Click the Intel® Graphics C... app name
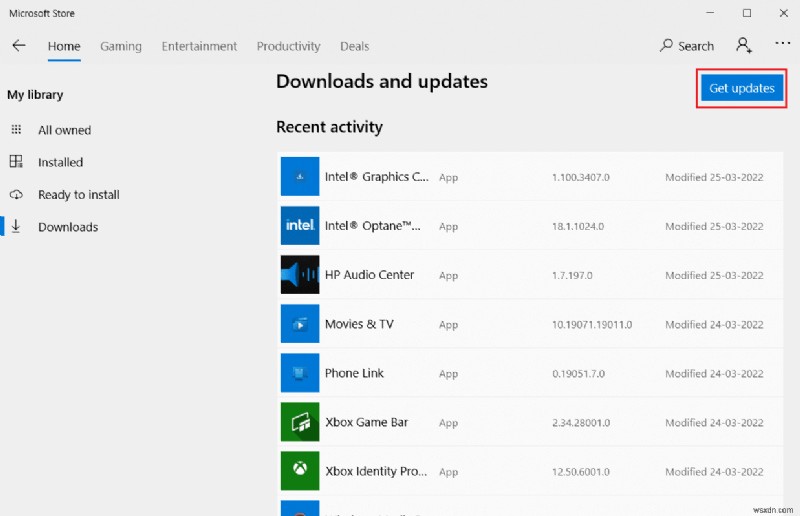800x516 pixels. [x=377, y=177]
